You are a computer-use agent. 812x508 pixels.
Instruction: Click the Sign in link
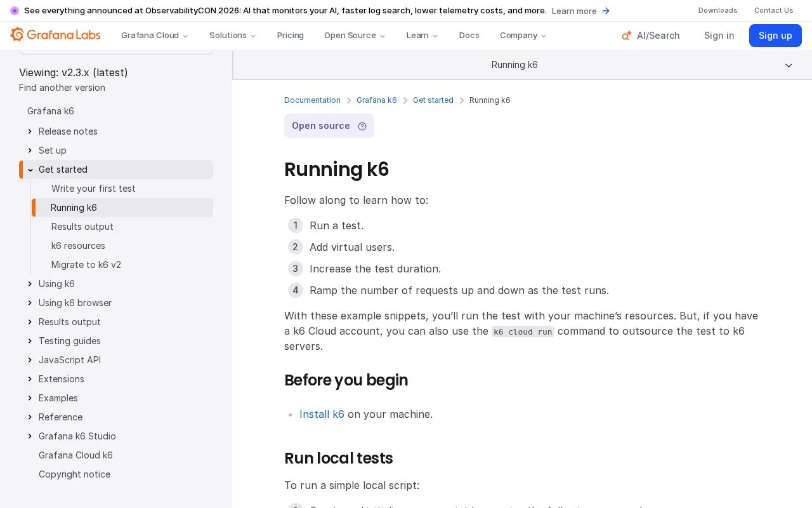(x=719, y=36)
